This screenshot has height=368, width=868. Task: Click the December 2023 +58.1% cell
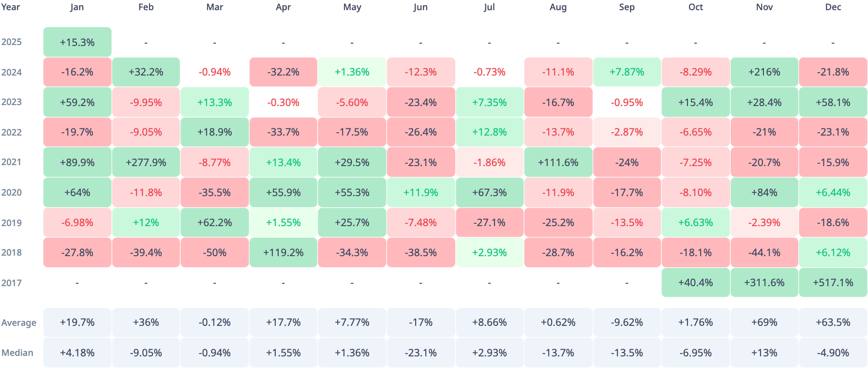pyautogui.click(x=833, y=103)
